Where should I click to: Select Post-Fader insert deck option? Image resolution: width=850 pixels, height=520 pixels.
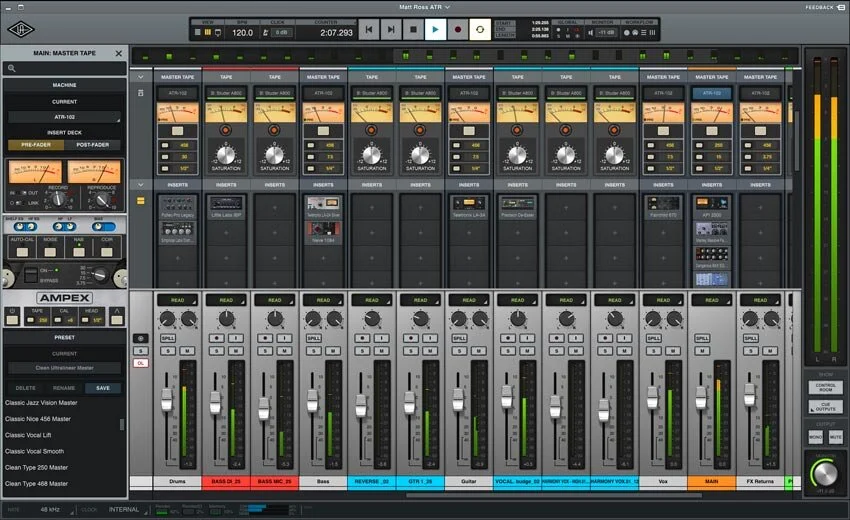(93, 145)
